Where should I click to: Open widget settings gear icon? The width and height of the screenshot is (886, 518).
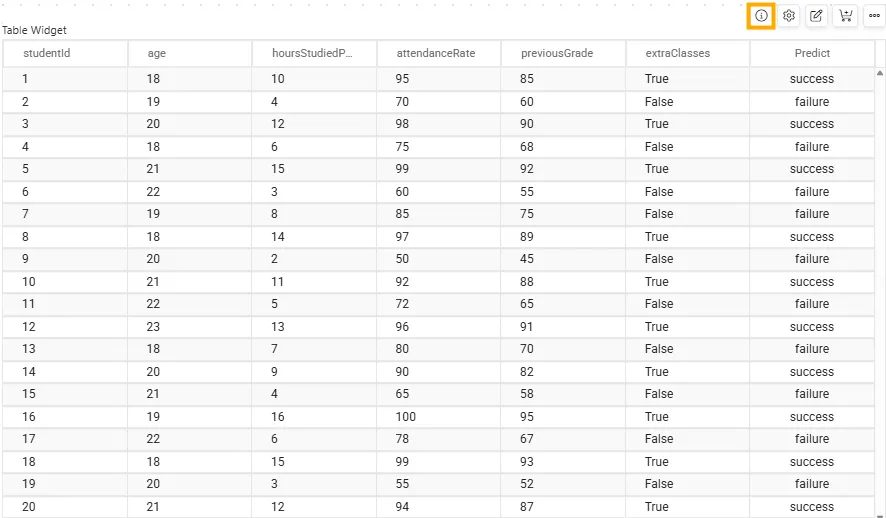coord(789,16)
